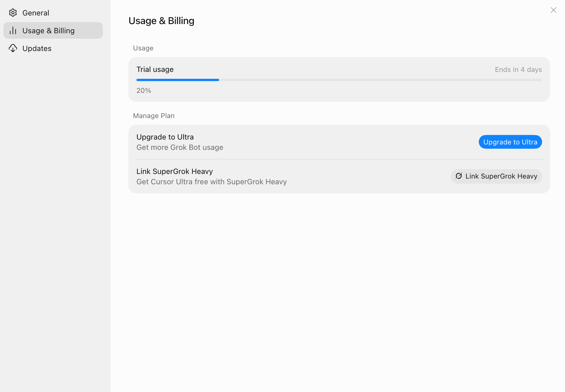The image size is (565, 392).
Task: Click Get Cursor Ultra free with SuperGrok Heavy
Action: click(x=211, y=182)
